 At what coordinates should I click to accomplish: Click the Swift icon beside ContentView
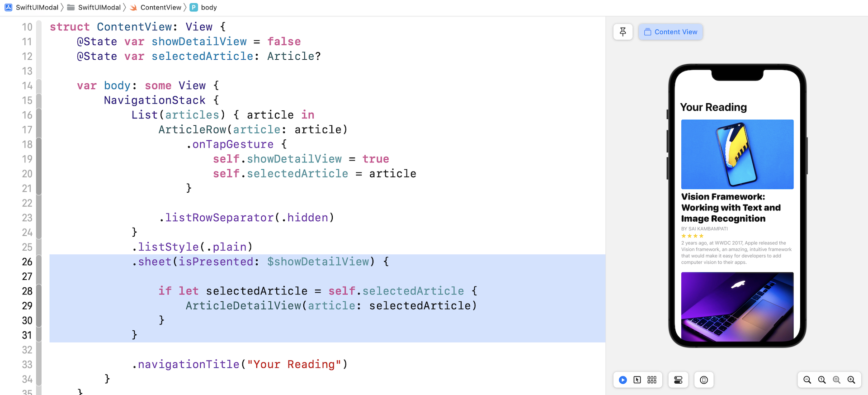tap(133, 7)
